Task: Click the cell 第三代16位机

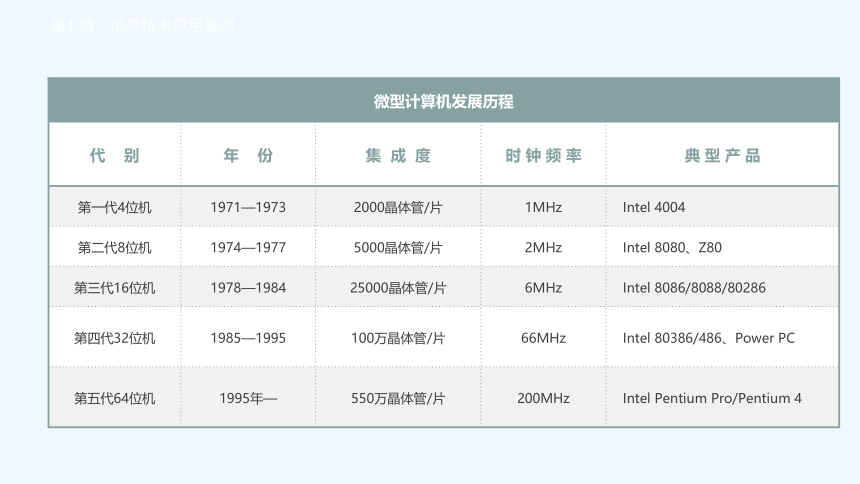Action: tap(115, 288)
